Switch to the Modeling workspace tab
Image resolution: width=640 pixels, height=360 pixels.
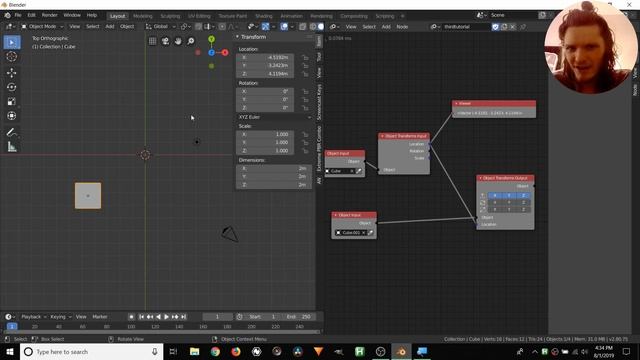tap(142, 16)
